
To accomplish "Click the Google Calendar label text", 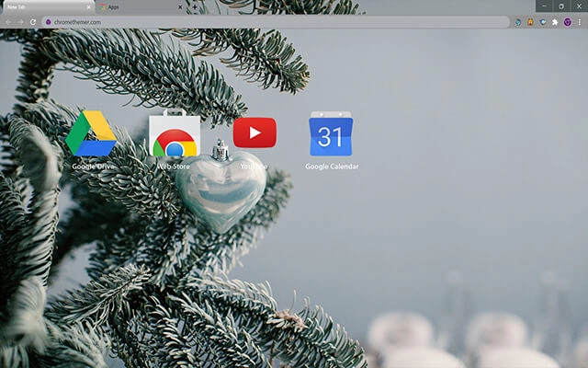I will [x=332, y=167].
